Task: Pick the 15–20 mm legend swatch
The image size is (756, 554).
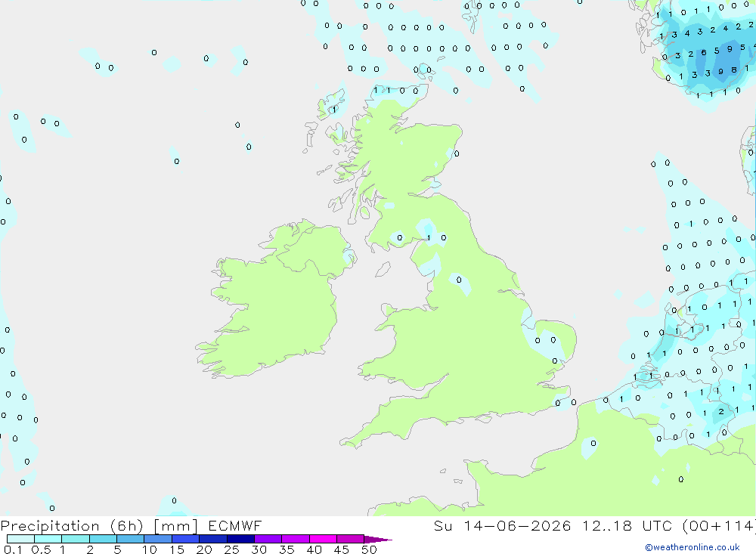Action: (186, 539)
